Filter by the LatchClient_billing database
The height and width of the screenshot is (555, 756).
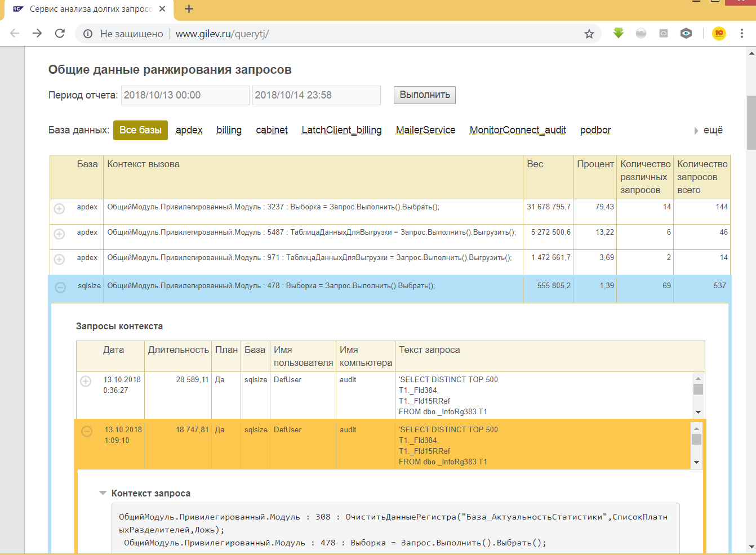point(342,130)
